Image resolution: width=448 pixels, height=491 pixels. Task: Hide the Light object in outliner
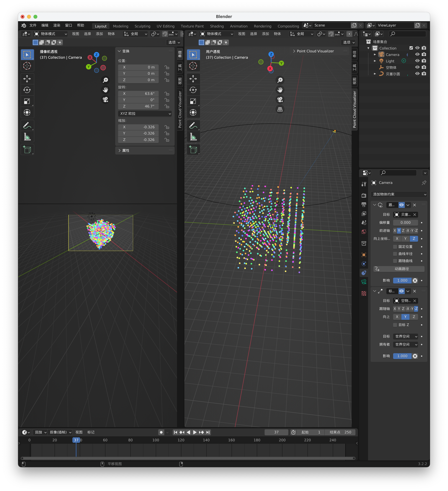point(417,61)
